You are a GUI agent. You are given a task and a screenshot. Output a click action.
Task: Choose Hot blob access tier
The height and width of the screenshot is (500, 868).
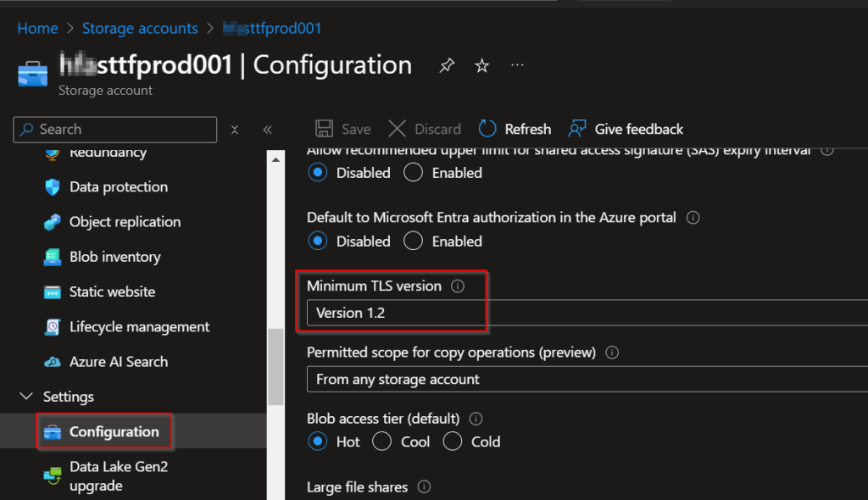pyautogui.click(x=318, y=442)
